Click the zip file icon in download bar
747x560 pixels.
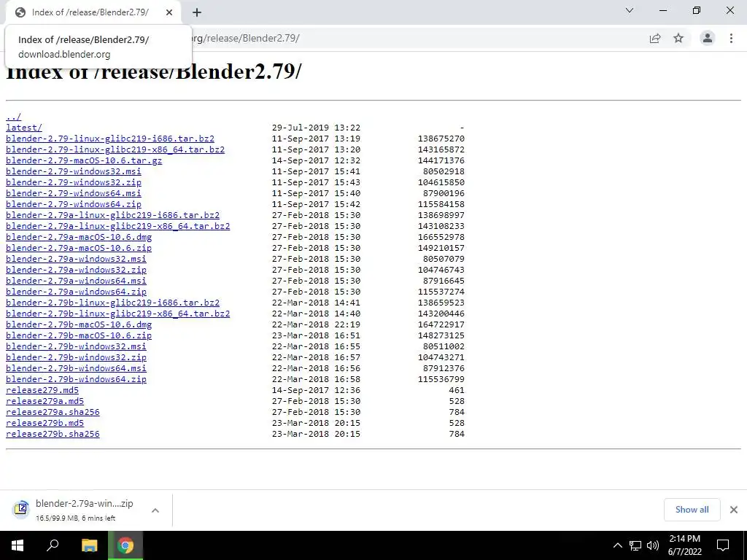21,508
